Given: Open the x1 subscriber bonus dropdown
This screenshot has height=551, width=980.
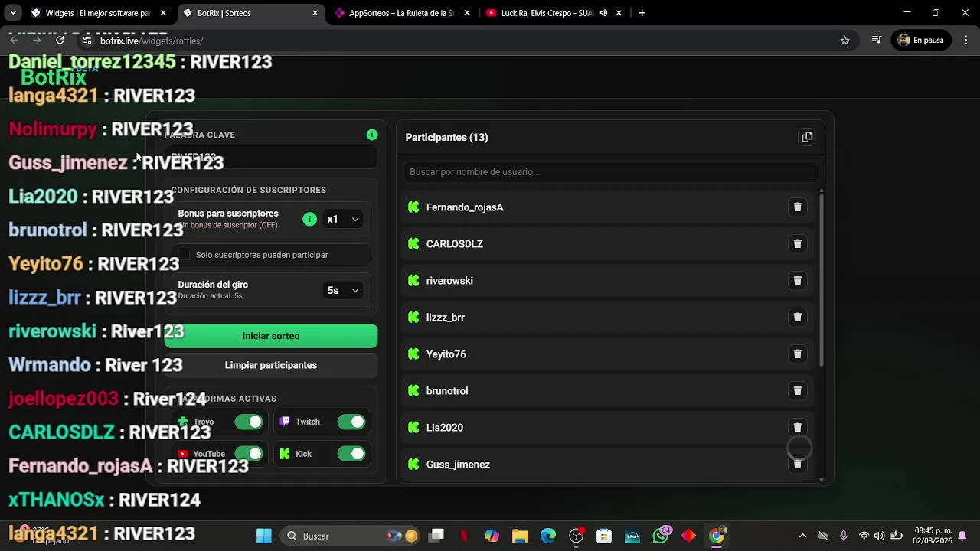Looking at the screenshot, I should 342,220.
